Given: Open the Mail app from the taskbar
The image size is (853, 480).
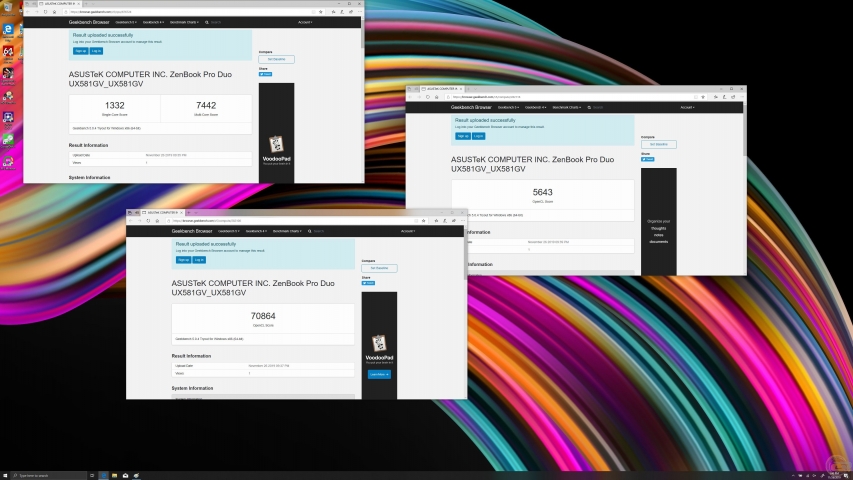Looking at the screenshot, I should (125, 475).
